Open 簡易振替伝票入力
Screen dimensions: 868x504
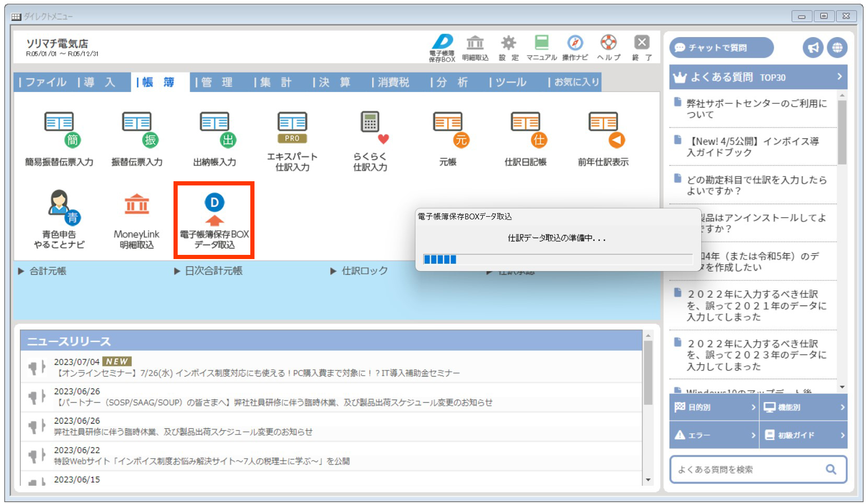59,139
